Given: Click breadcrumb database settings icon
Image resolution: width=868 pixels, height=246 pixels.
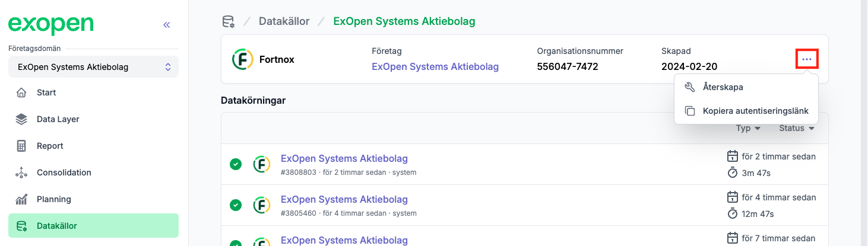Looking at the screenshot, I should 228,22.
